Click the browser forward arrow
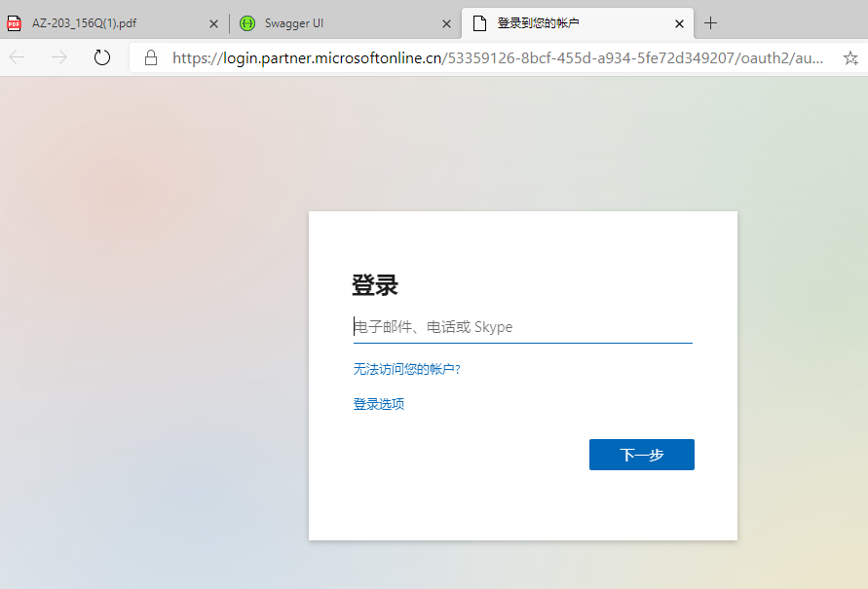 pos(59,57)
